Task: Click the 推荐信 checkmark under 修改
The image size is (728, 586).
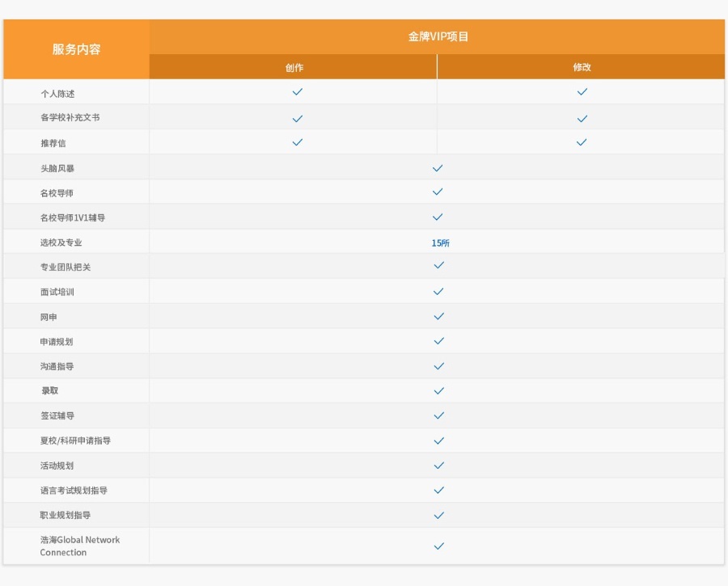Action: tap(582, 142)
